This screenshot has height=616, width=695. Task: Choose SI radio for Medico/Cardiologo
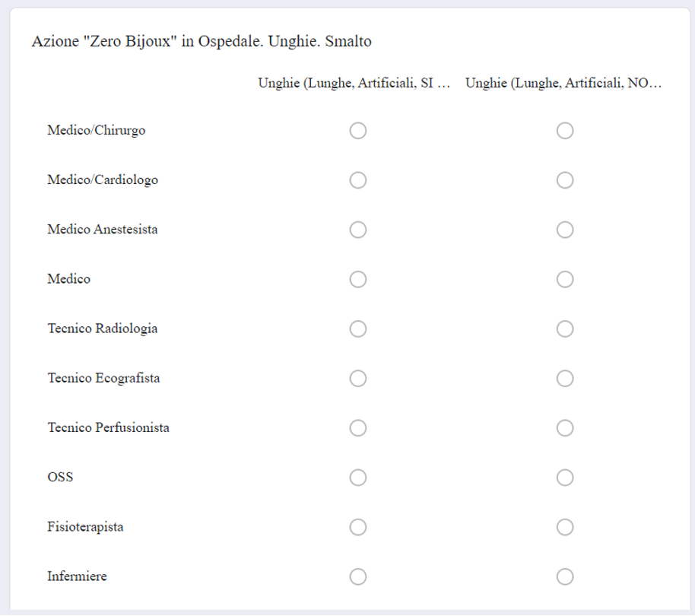(x=357, y=180)
